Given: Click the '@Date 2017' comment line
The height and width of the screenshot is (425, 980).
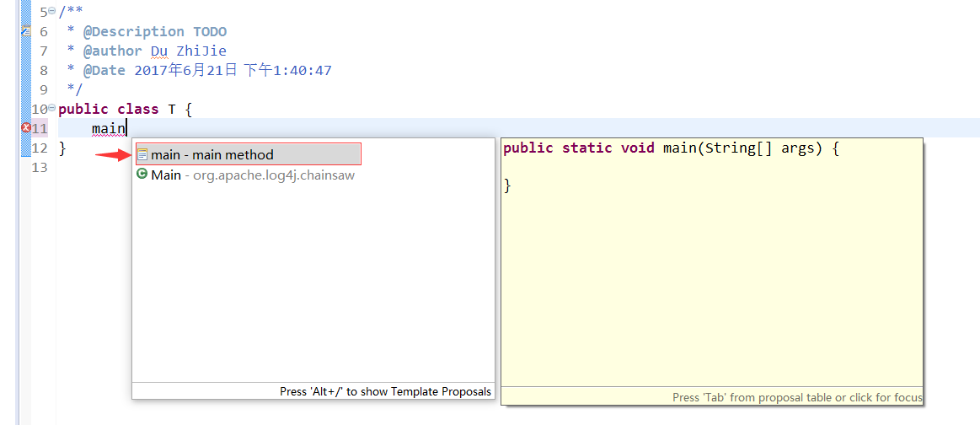Looking at the screenshot, I should tap(200, 70).
